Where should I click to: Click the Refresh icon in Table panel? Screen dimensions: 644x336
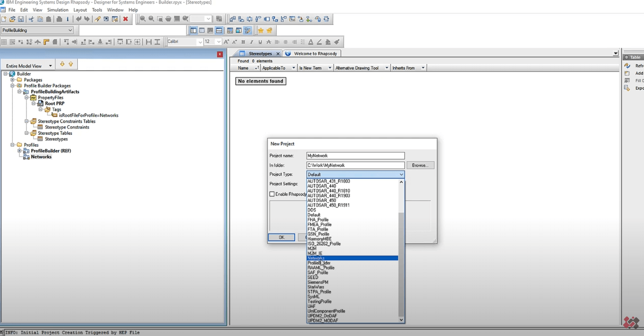point(627,66)
